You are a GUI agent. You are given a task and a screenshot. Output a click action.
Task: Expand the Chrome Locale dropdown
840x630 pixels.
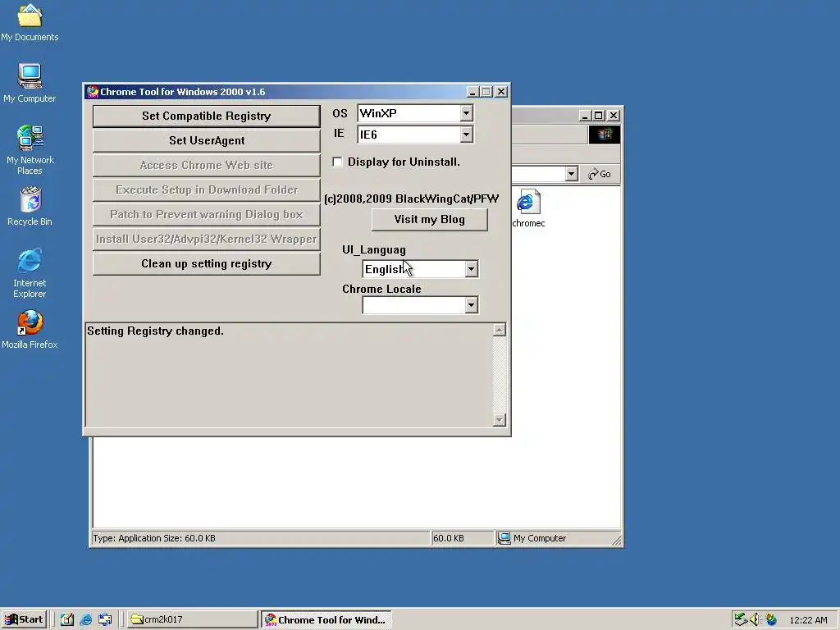471,305
